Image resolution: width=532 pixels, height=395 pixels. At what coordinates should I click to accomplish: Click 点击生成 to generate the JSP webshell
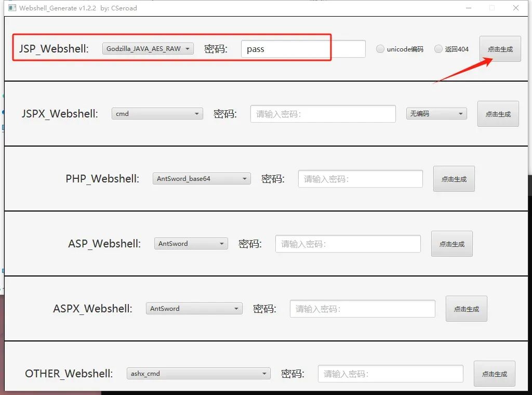[x=500, y=48]
